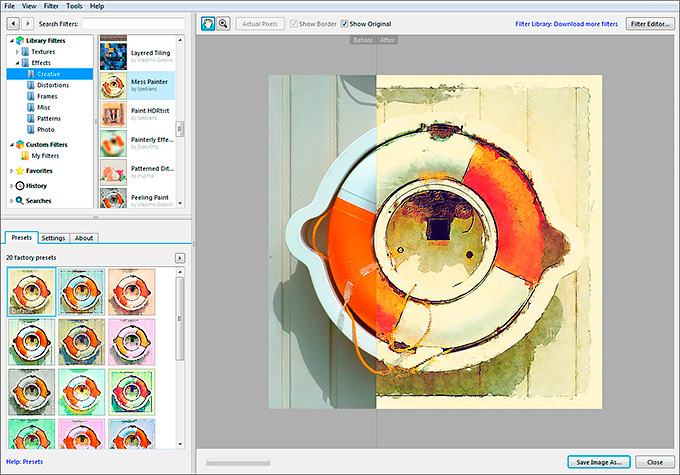
Task: Open the presets options arrow button
Action: [x=179, y=258]
